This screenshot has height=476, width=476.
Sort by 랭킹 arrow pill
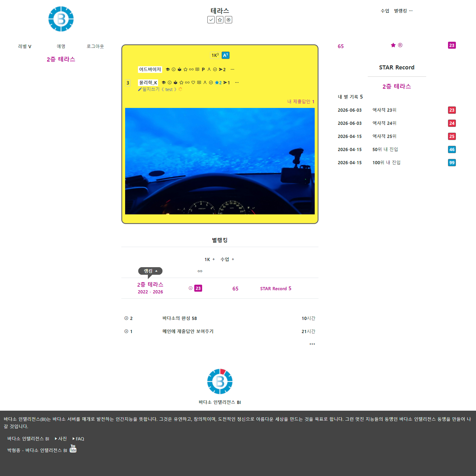click(x=150, y=271)
